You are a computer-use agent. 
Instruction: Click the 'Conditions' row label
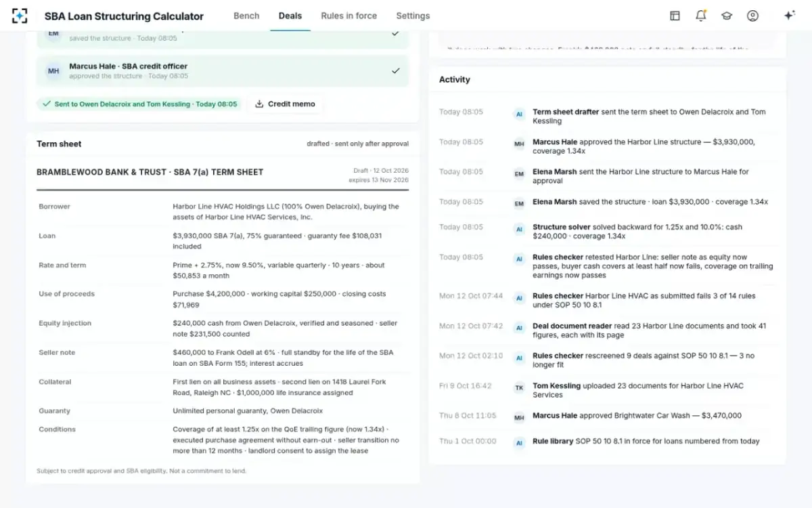57,429
